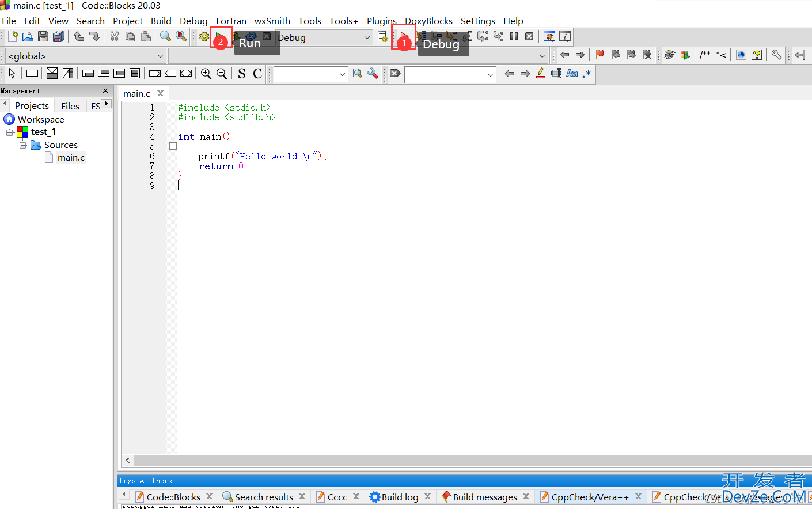Toggle match case with the Aa icon

coord(572,73)
